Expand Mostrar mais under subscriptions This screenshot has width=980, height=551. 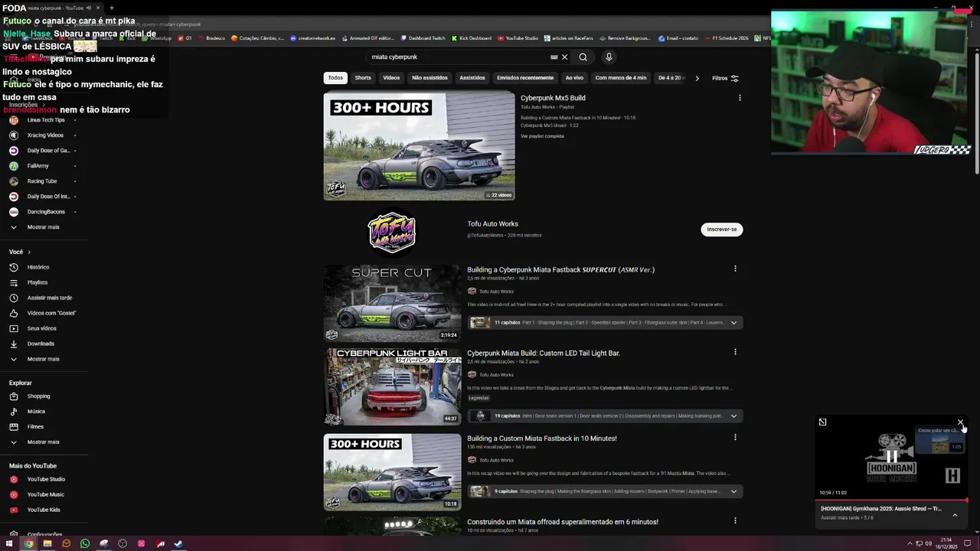point(43,227)
